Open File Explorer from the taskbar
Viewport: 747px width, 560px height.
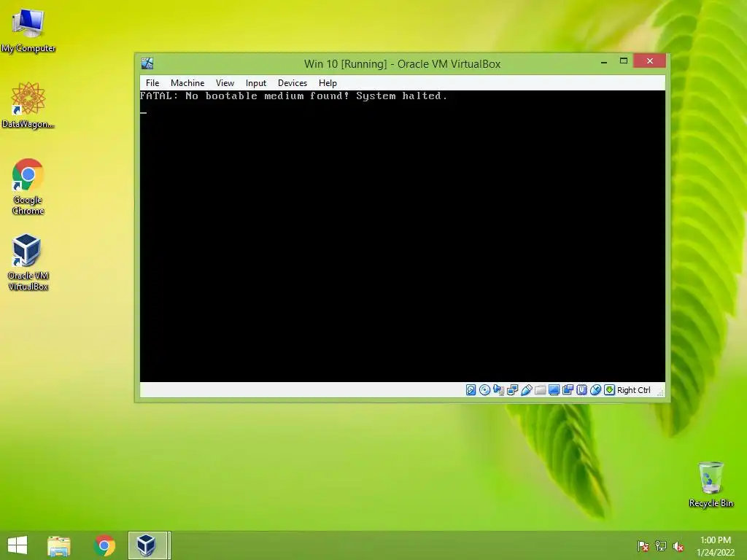(x=58, y=545)
